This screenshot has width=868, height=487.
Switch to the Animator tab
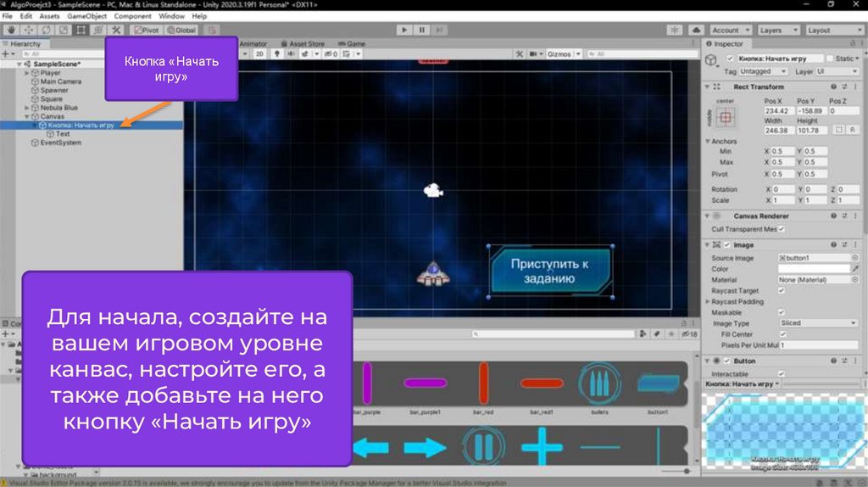(x=253, y=44)
